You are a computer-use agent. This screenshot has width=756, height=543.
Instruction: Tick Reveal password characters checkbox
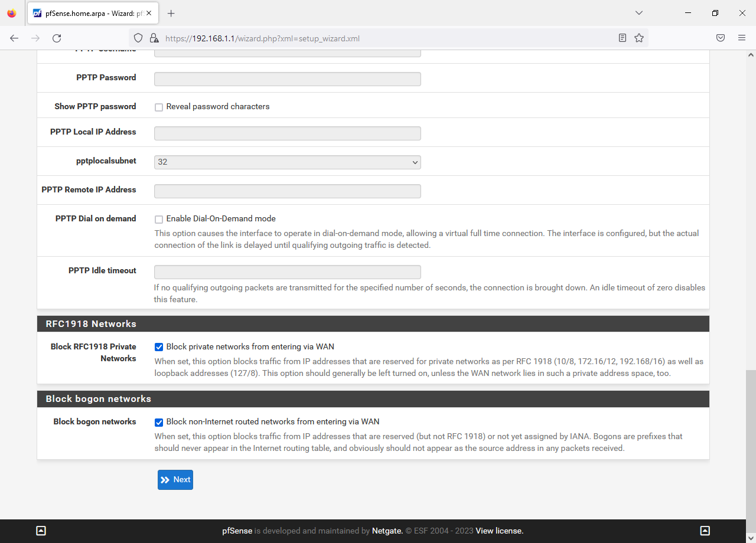click(159, 107)
